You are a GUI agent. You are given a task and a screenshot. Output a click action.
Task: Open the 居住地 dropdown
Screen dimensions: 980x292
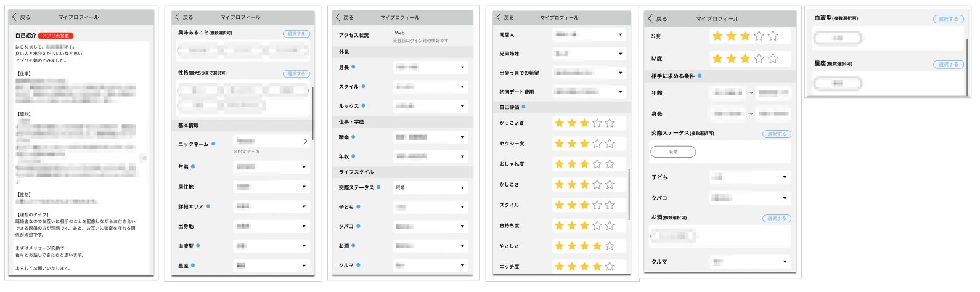click(x=271, y=187)
